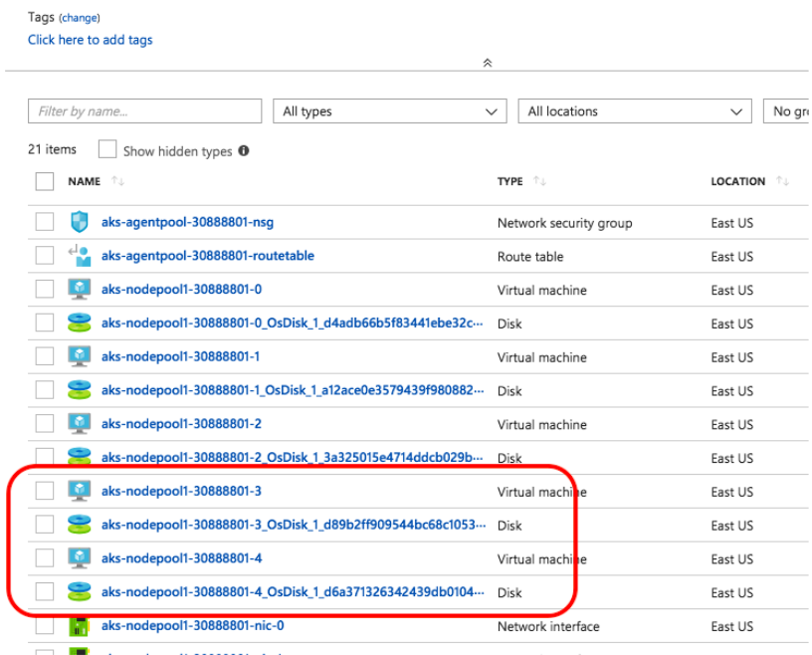Select checkbox for aks-nodepool1-30888801-nic-0

click(x=45, y=625)
